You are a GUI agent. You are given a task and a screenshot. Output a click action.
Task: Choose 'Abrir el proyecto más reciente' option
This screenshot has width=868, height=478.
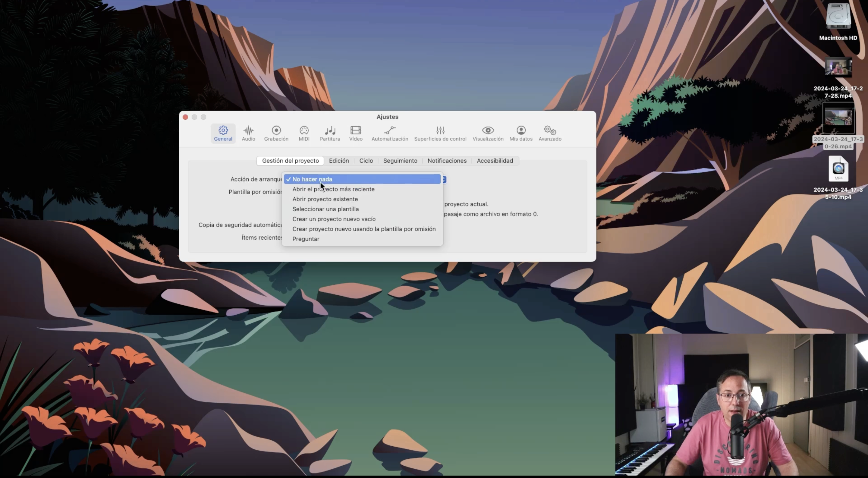pyautogui.click(x=333, y=189)
